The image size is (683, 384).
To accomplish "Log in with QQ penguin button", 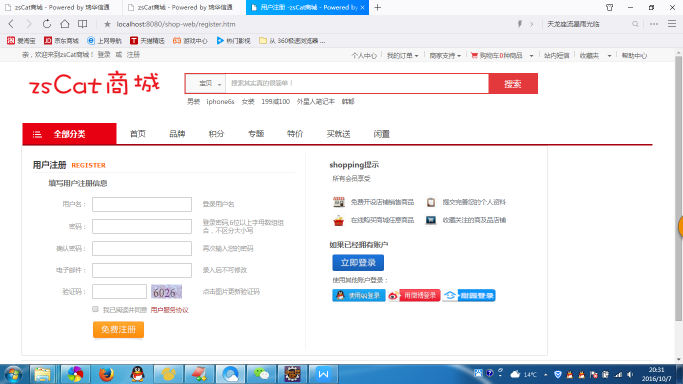I will (x=358, y=296).
